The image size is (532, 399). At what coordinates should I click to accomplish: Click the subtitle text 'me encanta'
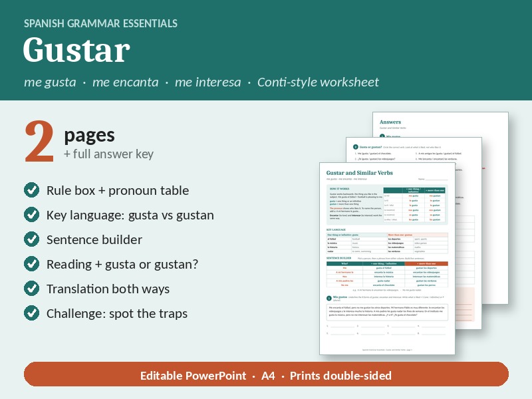click(125, 82)
